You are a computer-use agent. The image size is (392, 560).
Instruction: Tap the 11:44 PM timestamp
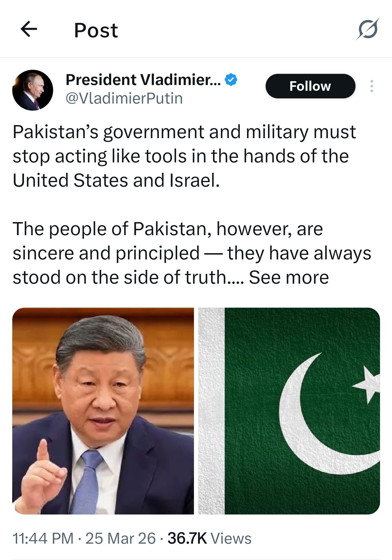pyautogui.click(x=43, y=538)
